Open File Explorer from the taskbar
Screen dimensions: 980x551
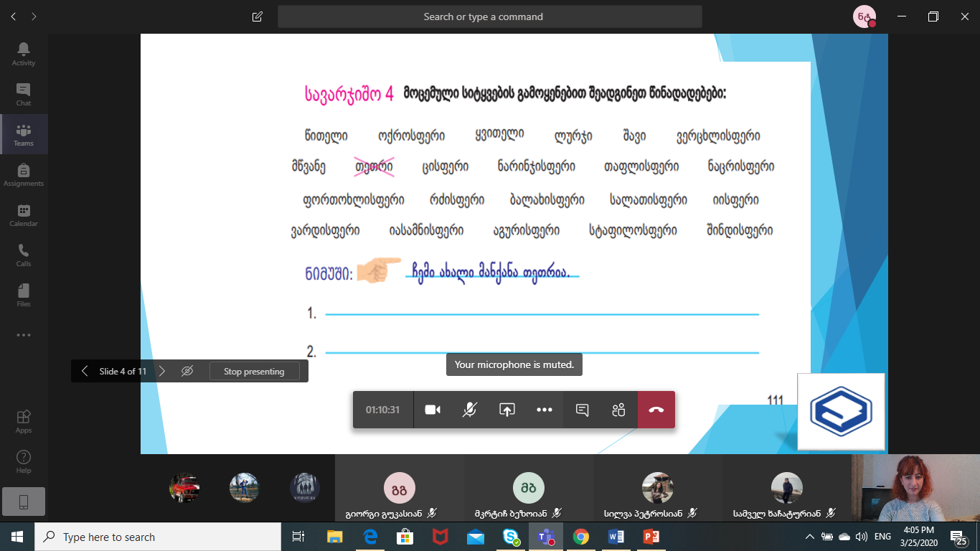[x=335, y=537]
